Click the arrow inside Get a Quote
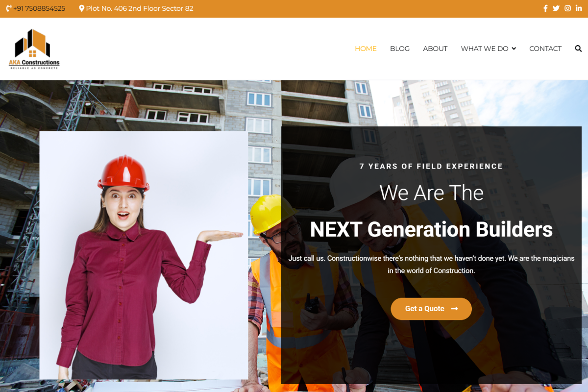Viewport: 588px width, 392px height. [454, 309]
